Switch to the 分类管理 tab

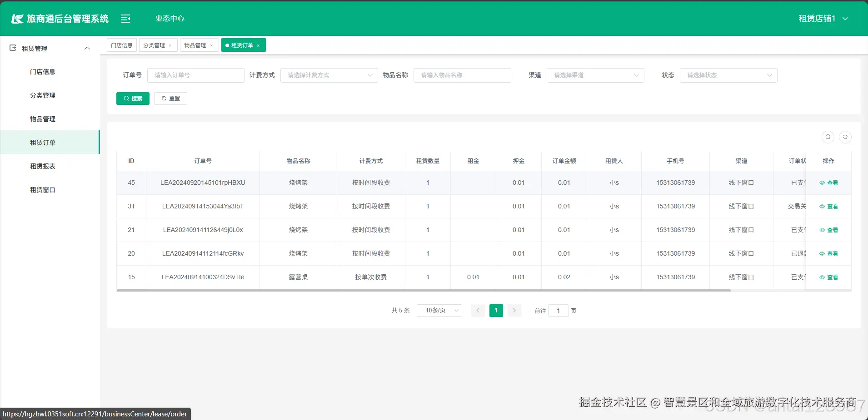click(x=154, y=45)
